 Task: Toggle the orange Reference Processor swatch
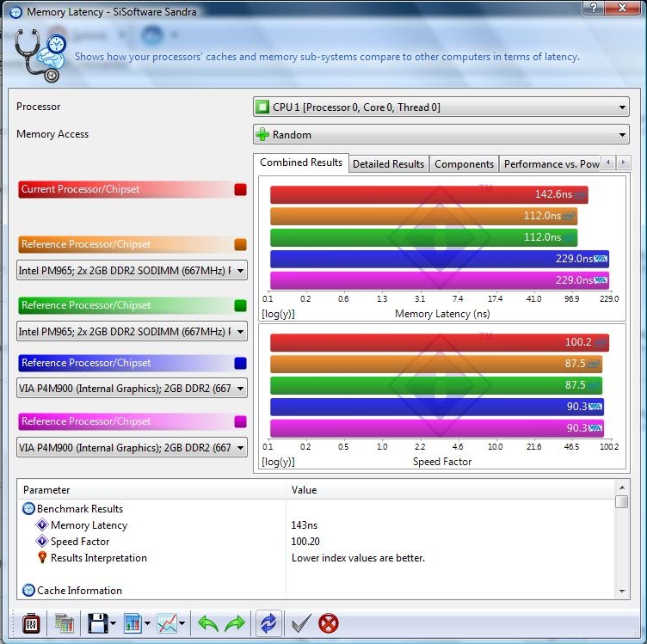tap(240, 244)
